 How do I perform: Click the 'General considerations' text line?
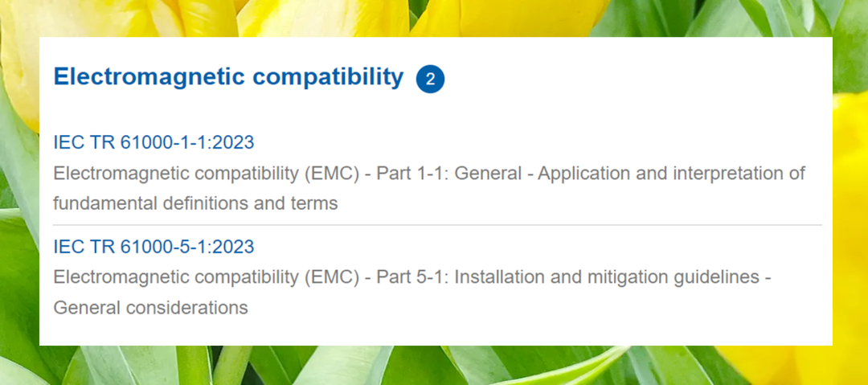click(150, 307)
